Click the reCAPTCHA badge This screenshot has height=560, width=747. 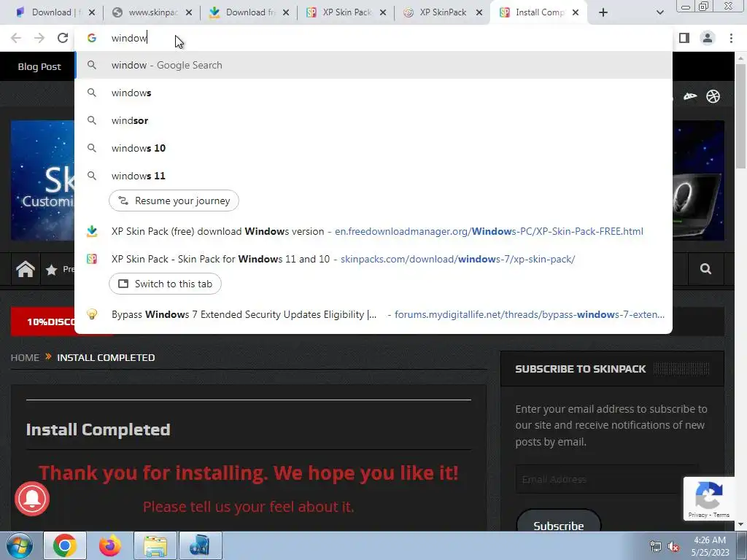(x=709, y=499)
